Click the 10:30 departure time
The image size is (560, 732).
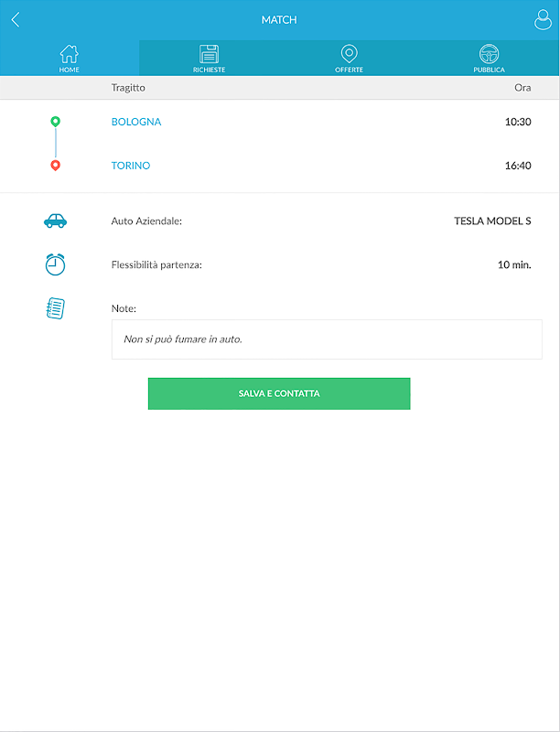pyautogui.click(x=518, y=122)
